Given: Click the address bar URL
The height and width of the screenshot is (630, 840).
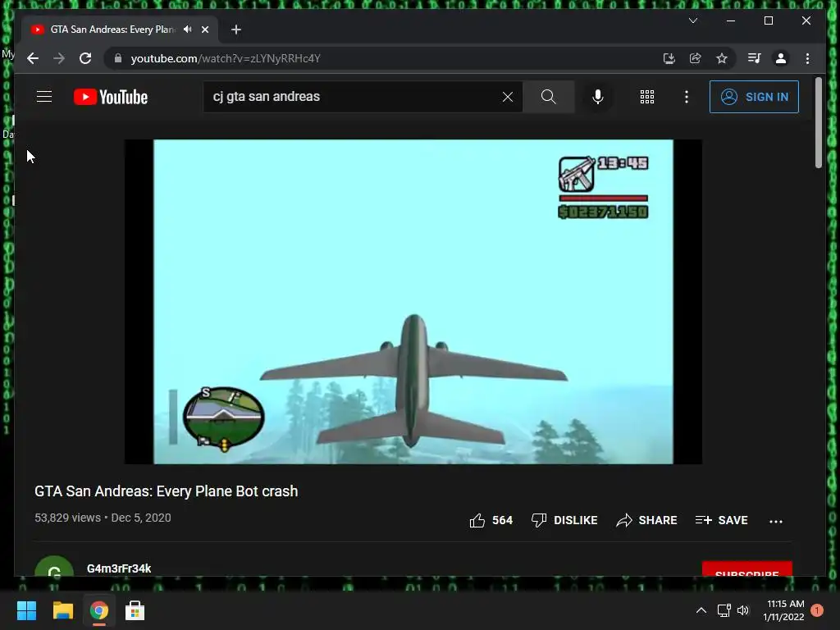Looking at the screenshot, I should (x=226, y=58).
